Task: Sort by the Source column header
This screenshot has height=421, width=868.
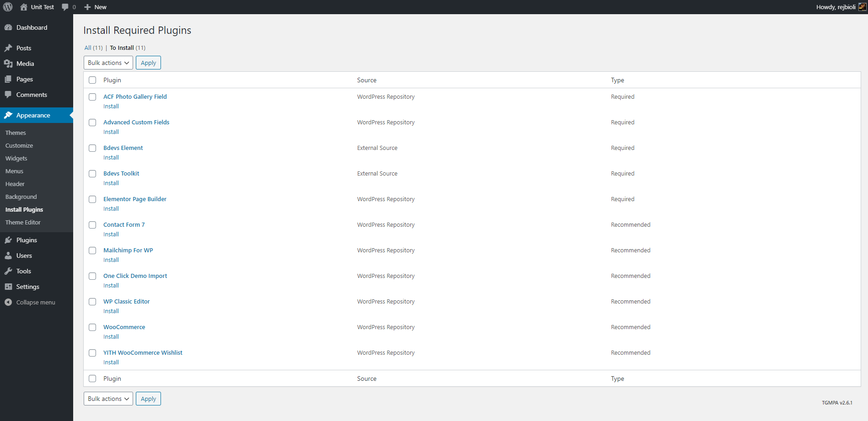Action: tap(367, 80)
